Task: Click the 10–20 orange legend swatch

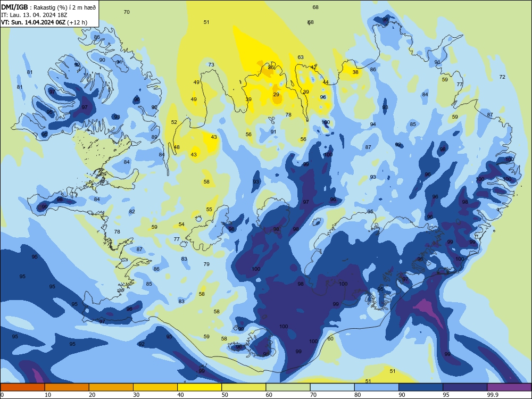Action: click(67, 387)
